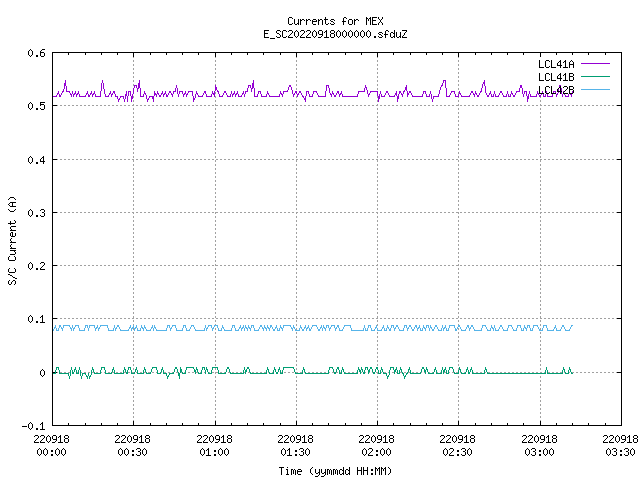
Task: Click the 0.2 y-axis tick value
Action: tap(36, 266)
